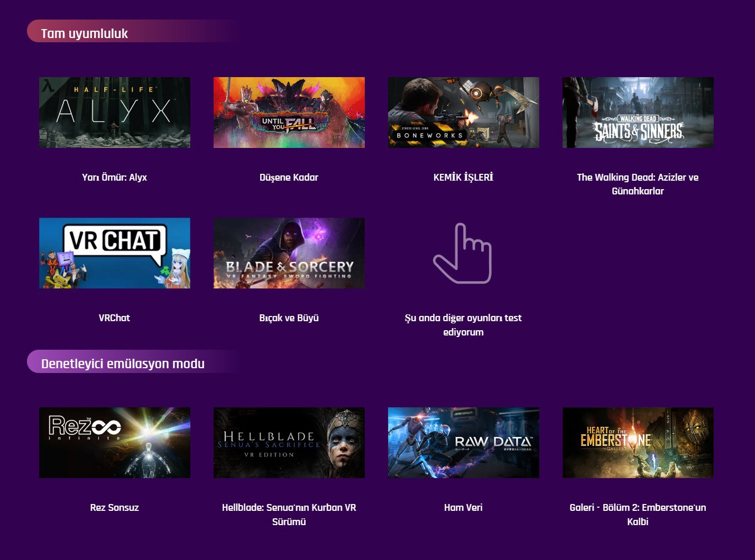Open the Saints & Sinners game thumbnail
Screen dimensions: 755x560
(x=638, y=113)
